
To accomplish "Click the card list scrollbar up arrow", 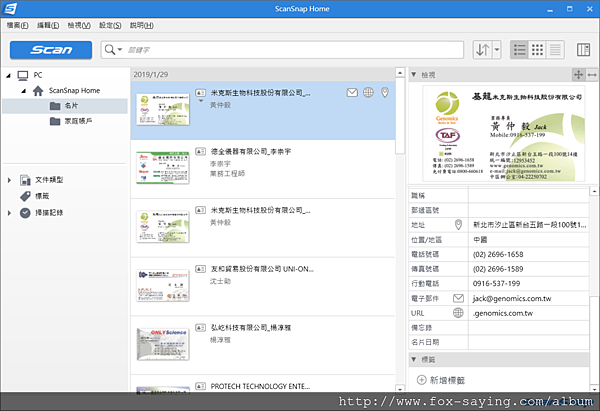I will (x=400, y=72).
